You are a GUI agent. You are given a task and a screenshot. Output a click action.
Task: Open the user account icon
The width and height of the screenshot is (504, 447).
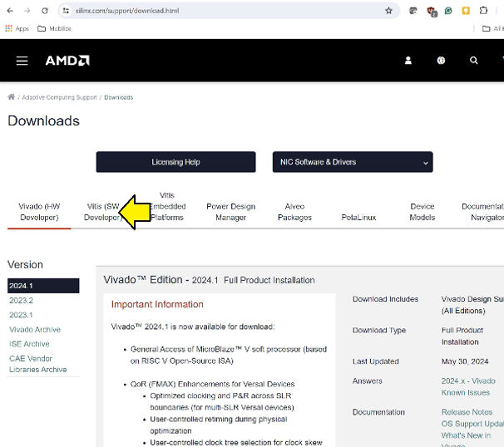tap(408, 61)
